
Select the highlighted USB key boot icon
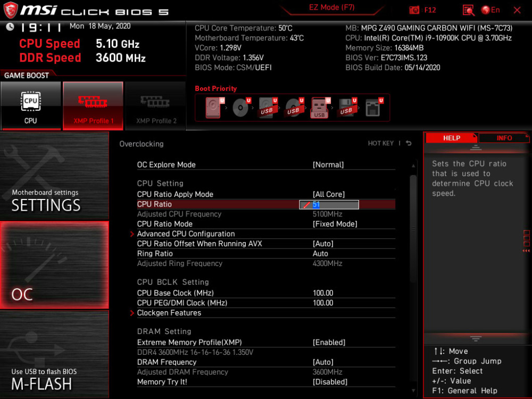click(x=320, y=108)
